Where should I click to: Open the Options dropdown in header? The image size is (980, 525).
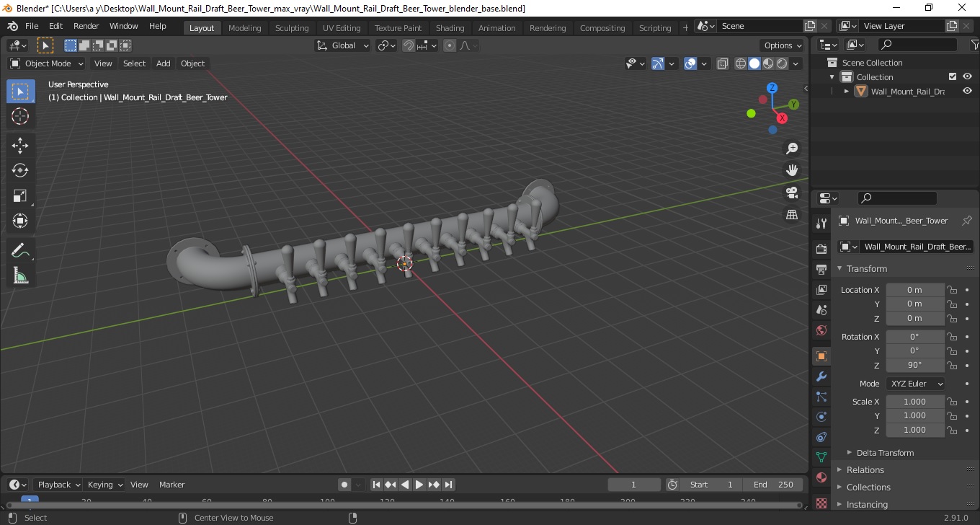[783, 45]
